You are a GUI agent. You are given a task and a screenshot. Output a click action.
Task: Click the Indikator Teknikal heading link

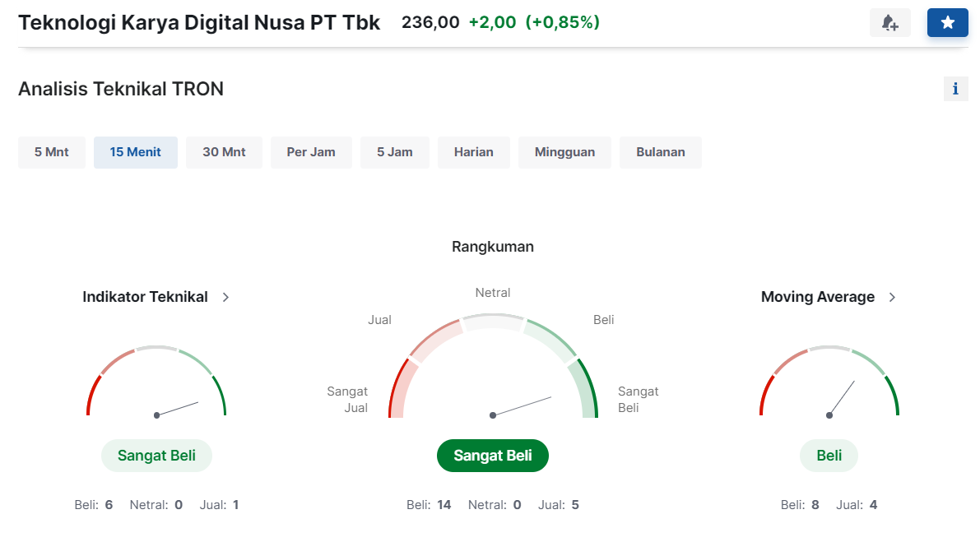pyautogui.click(x=145, y=297)
